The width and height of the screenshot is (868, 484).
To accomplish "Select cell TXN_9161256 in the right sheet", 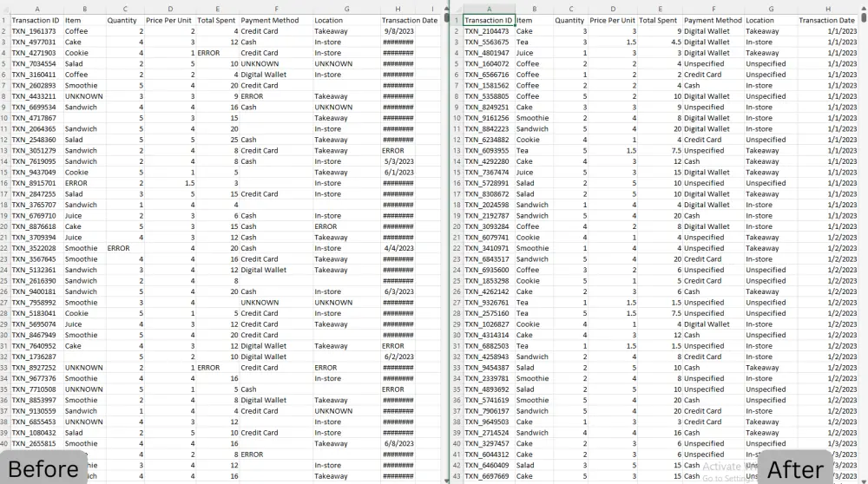I will click(x=488, y=118).
